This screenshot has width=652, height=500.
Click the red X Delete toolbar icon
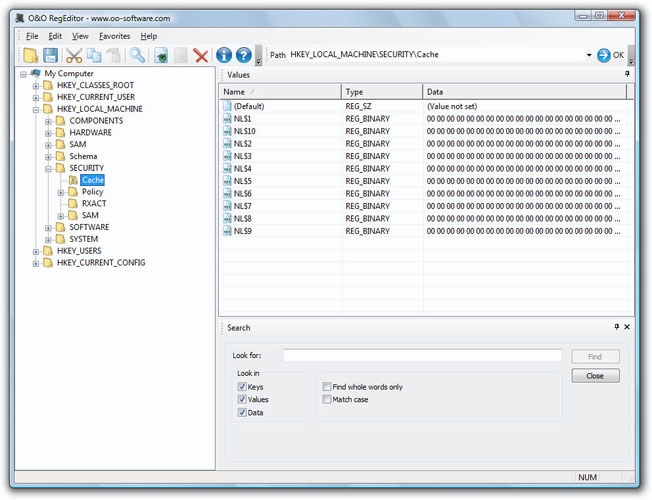201,56
